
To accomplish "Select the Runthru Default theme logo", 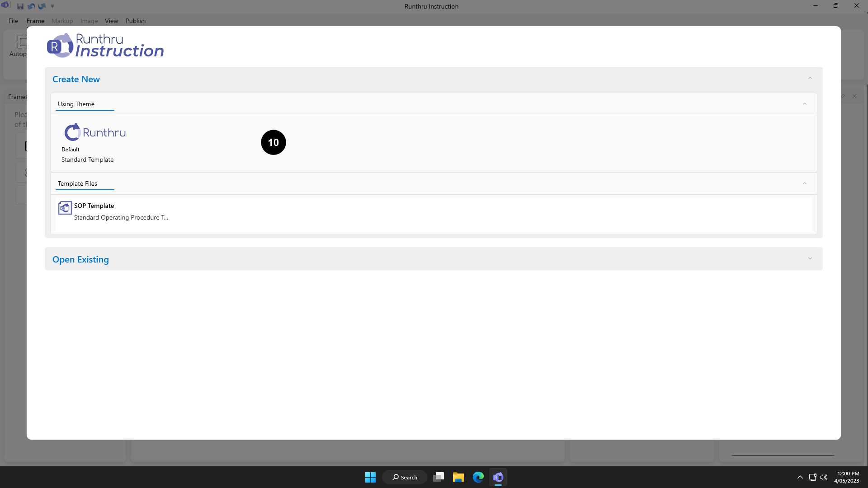I will point(95,132).
